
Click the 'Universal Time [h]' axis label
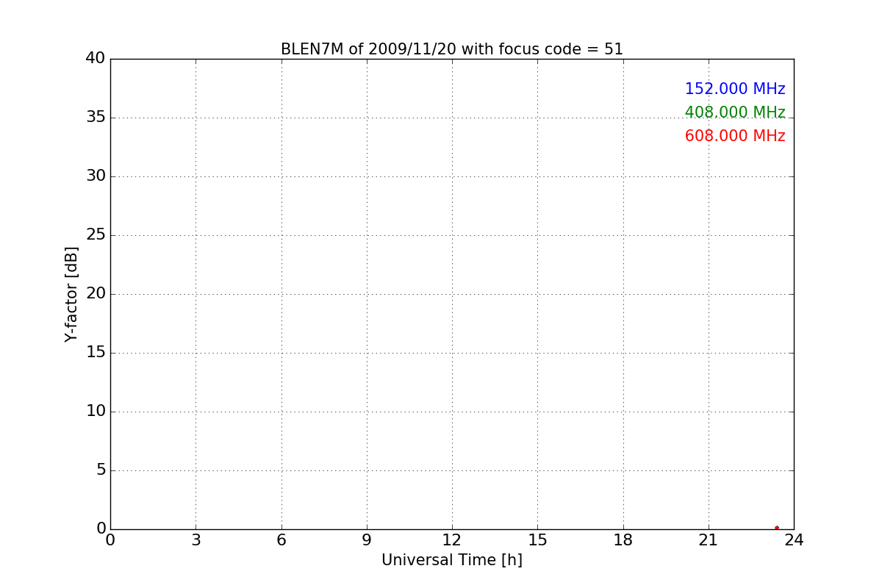click(x=452, y=560)
